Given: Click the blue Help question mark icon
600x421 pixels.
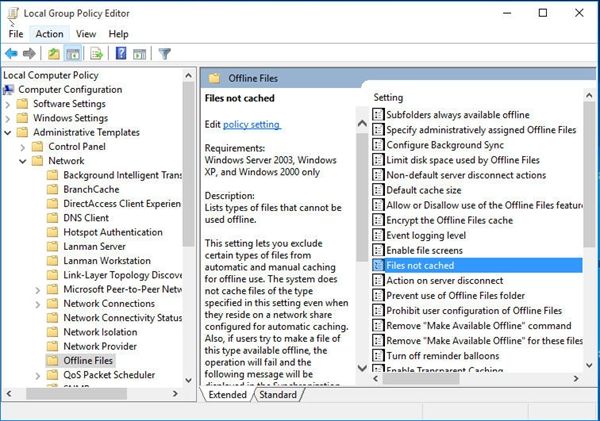Looking at the screenshot, I should click(121, 53).
